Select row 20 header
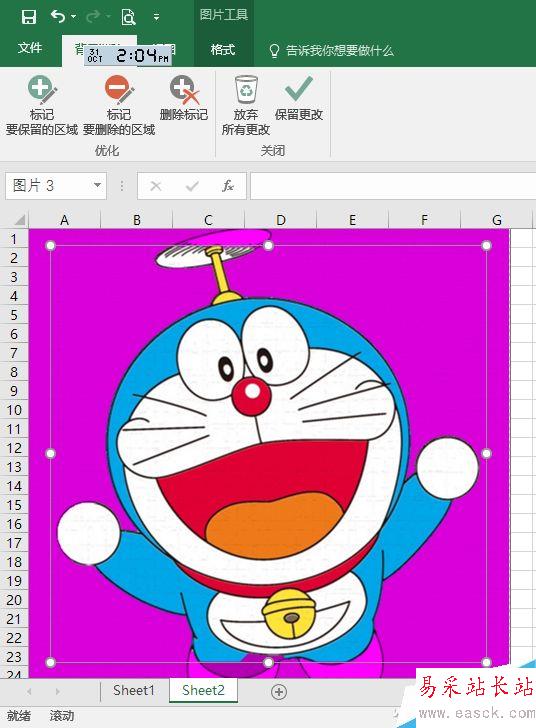 14,600
